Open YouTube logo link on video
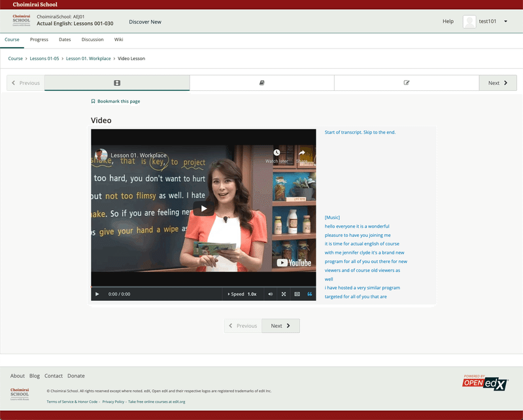 [294, 263]
